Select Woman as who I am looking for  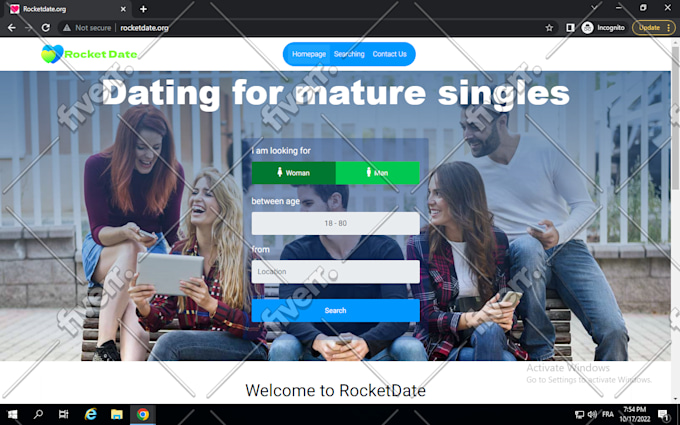pyautogui.click(x=294, y=173)
